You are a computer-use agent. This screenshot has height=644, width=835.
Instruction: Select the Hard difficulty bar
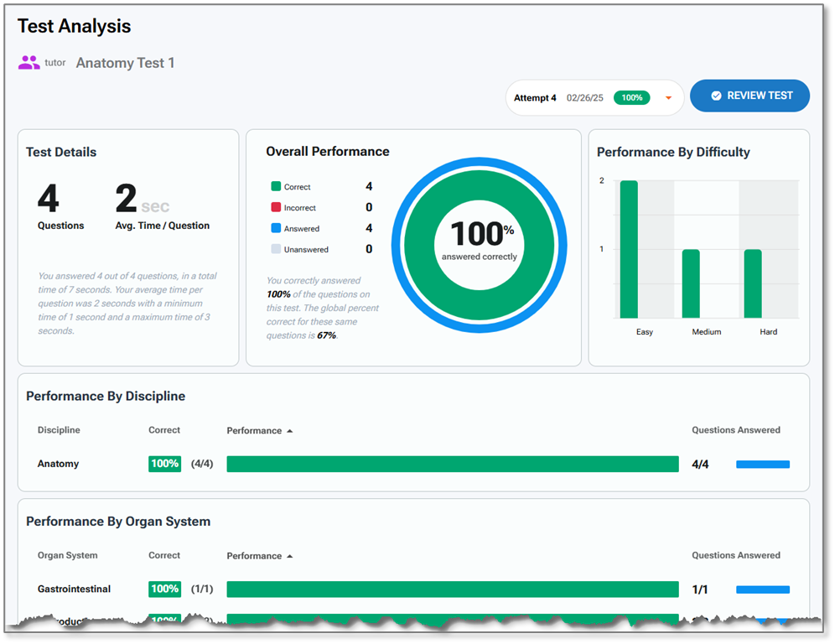[753, 283]
